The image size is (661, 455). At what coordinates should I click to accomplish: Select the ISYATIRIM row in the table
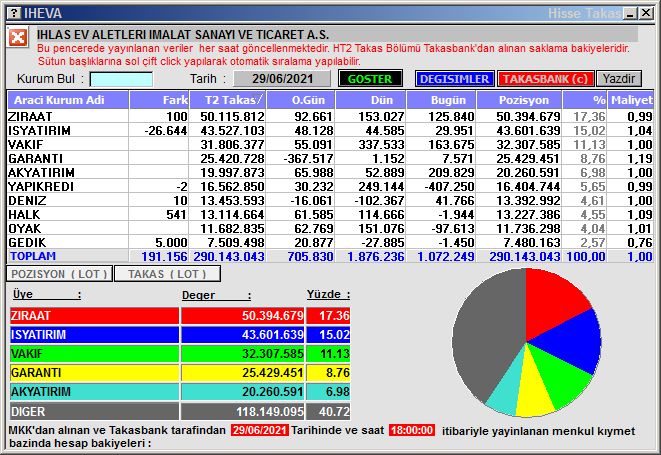330,130
